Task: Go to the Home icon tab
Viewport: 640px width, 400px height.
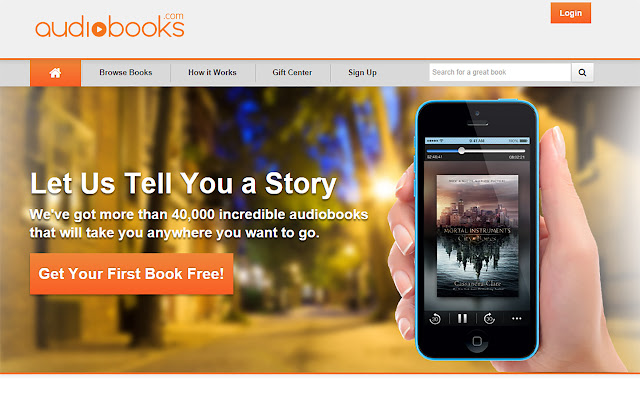Action: [x=56, y=73]
